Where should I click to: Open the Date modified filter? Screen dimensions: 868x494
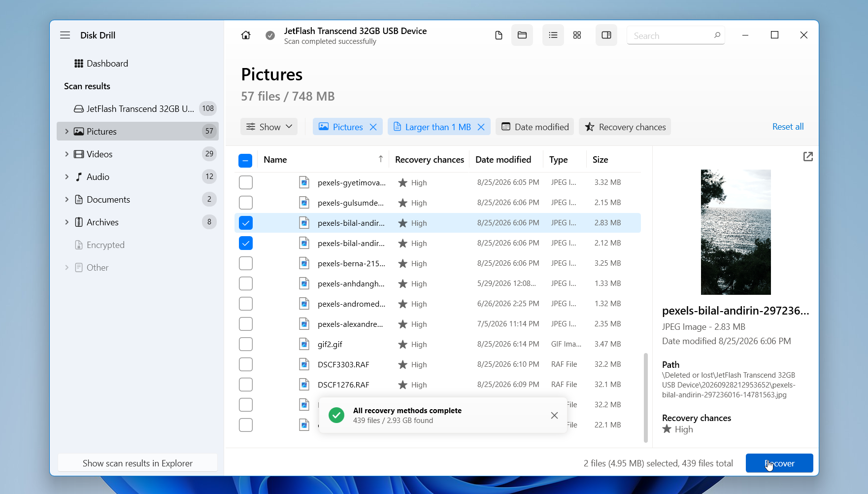(x=535, y=127)
